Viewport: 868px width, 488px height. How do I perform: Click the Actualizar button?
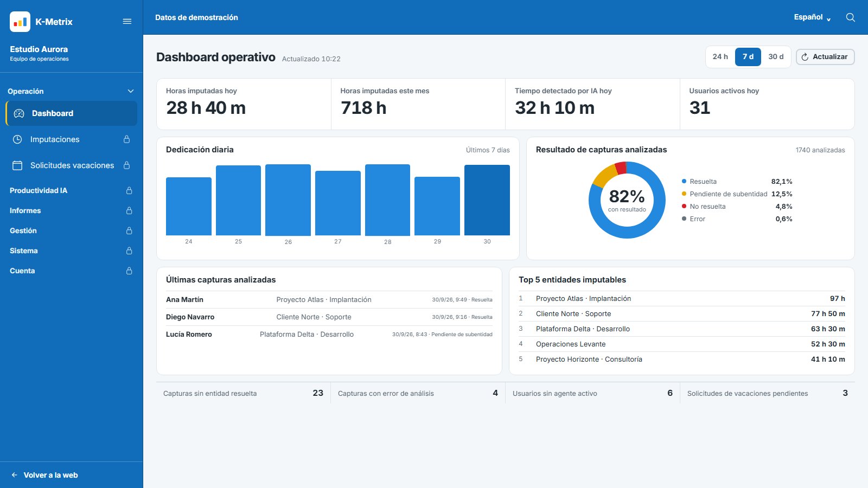825,57
